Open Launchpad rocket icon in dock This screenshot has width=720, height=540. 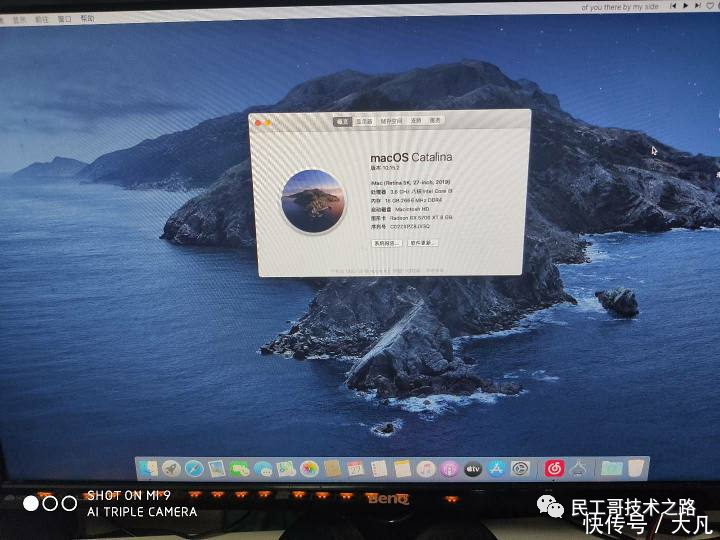coord(171,469)
